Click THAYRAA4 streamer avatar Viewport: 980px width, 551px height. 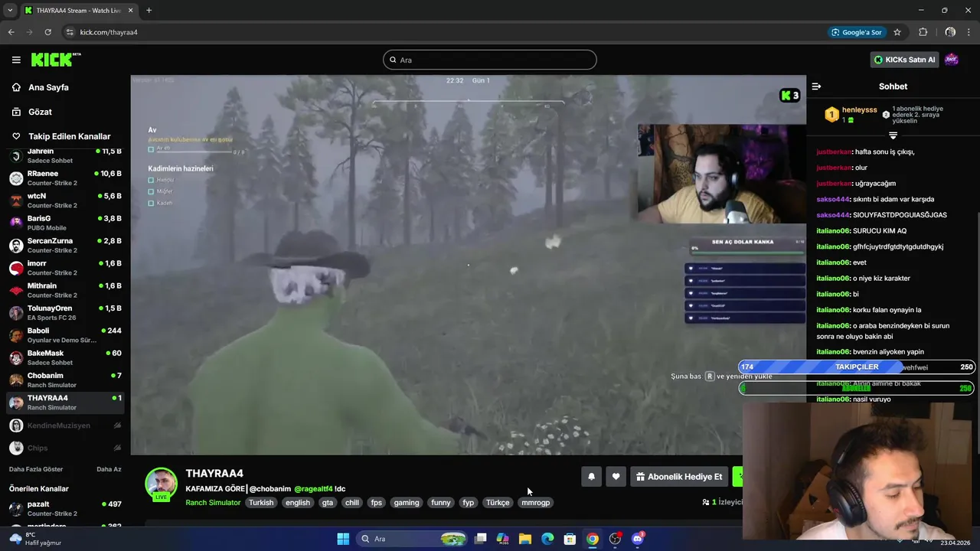click(162, 484)
